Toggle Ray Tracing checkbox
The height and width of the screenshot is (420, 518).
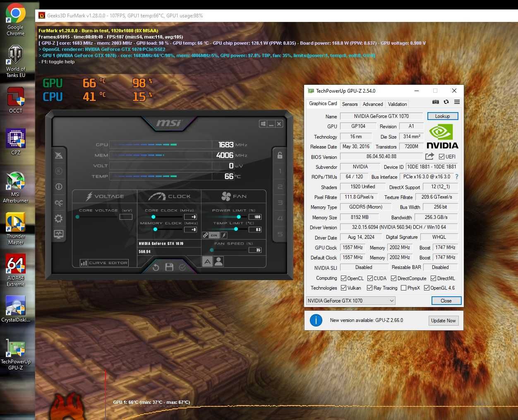point(370,288)
